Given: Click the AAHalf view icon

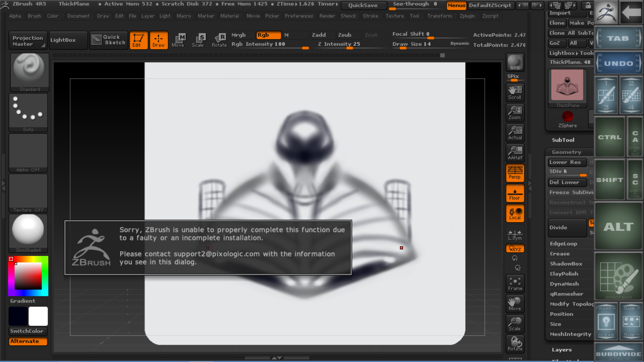Looking at the screenshot, I should [x=515, y=153].
